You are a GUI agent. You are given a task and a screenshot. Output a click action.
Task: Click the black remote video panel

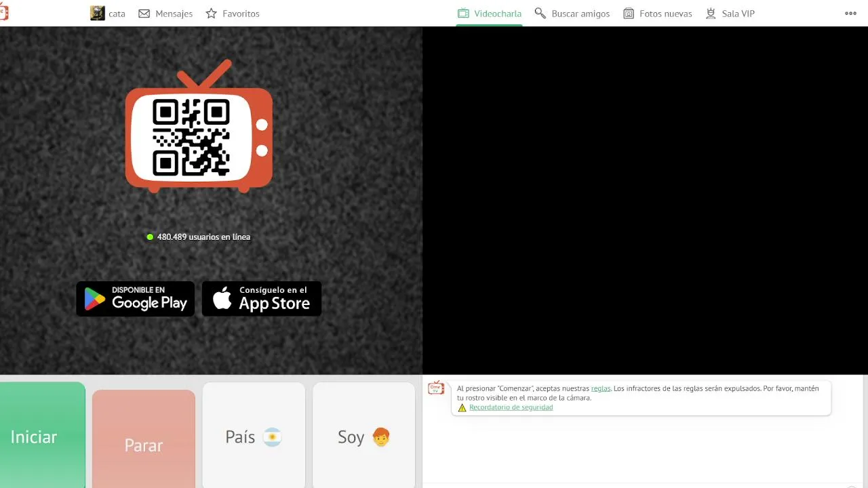click(x=645, y=201)
